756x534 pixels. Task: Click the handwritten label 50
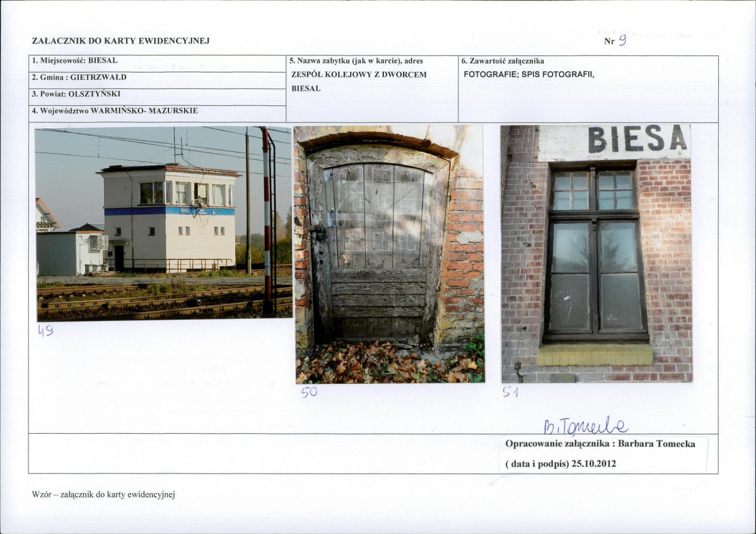pos(309,392)
